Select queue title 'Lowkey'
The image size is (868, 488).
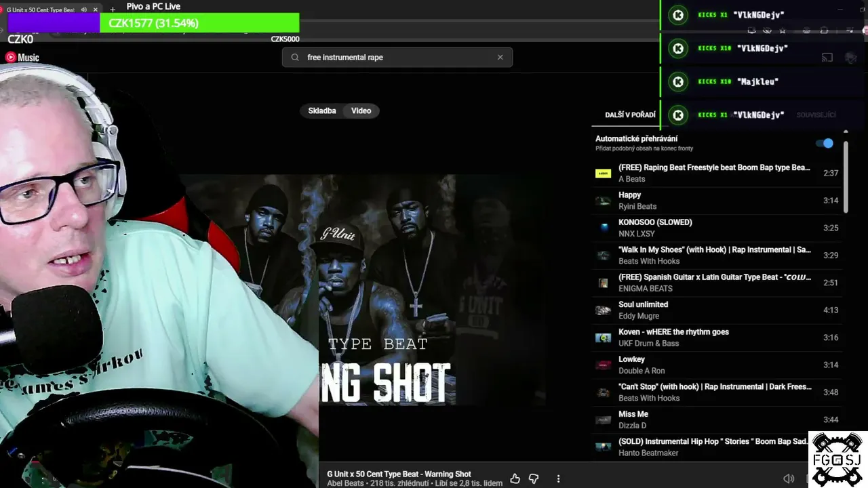point(632,359)
